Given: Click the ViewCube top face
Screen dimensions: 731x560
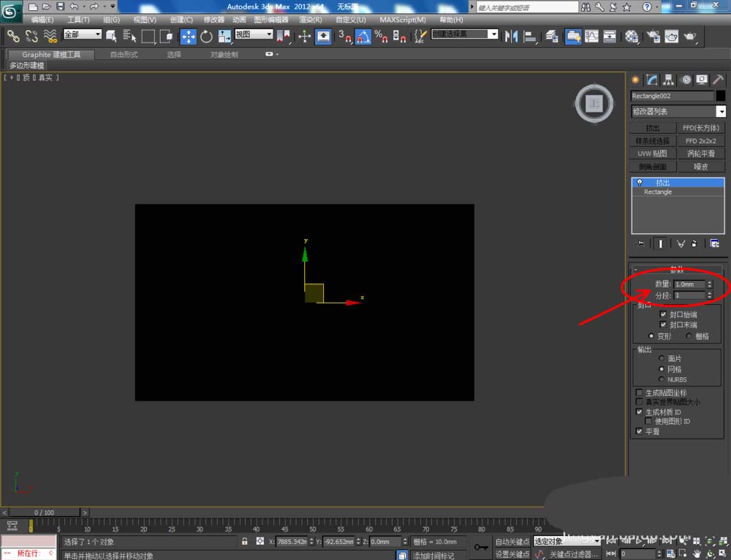Looking at the screenshot, I should (594, 103).
